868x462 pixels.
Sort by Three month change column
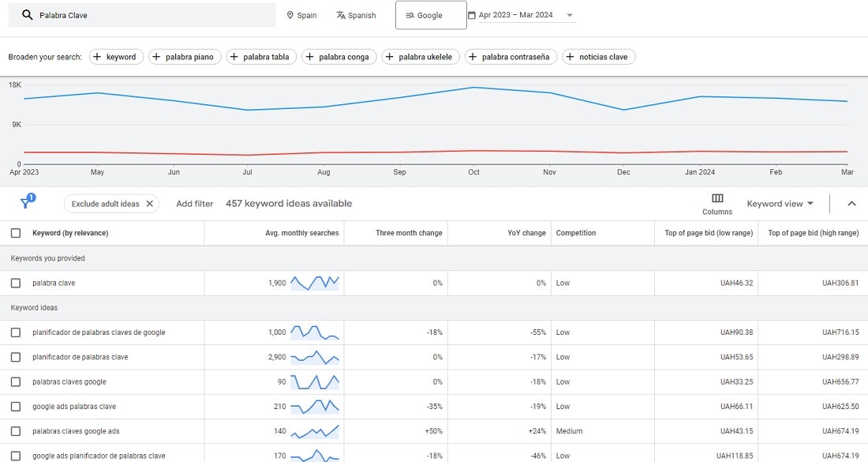pos(409,233)
